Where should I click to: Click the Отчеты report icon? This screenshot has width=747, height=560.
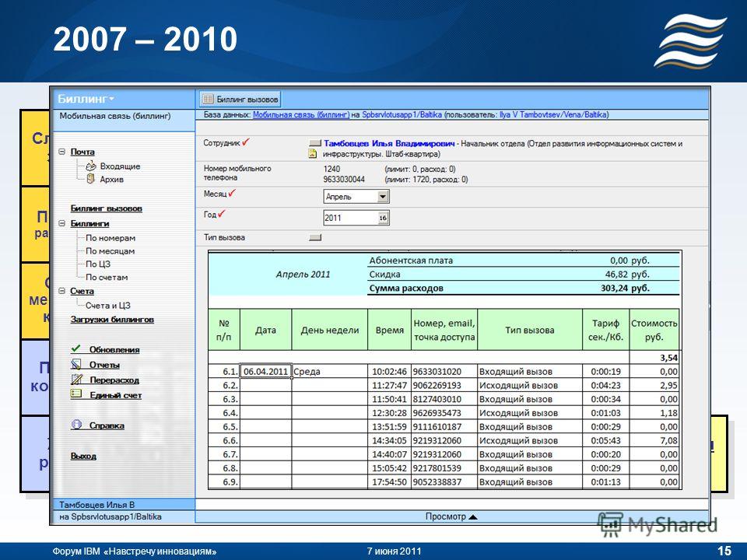point(75,364)
